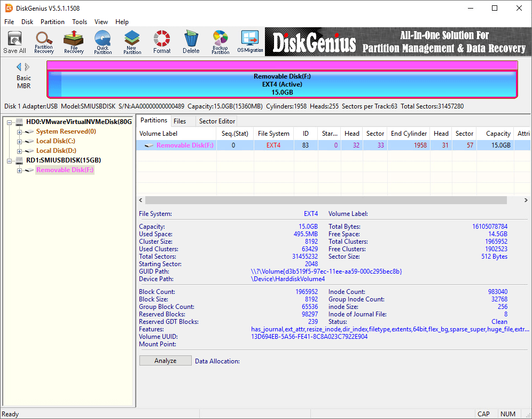
Task: Open the Help menu
Action: (x=122, y=22)
